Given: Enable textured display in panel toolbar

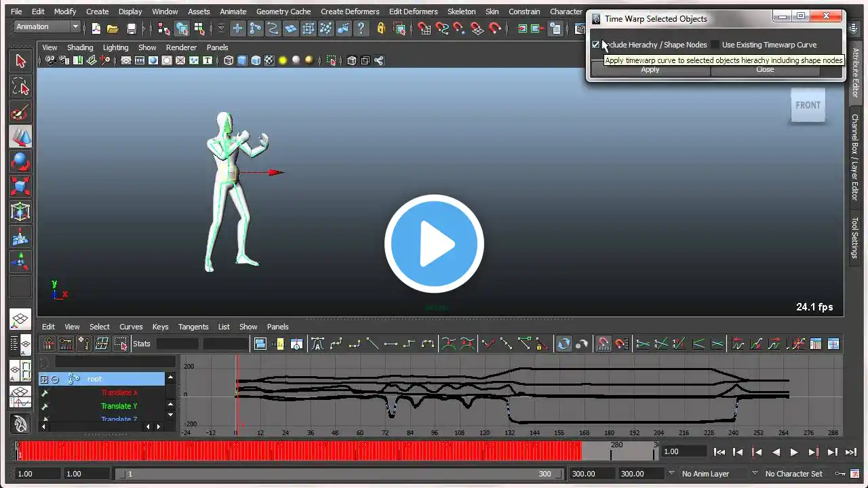Looking at the screenshot, I should coord(269,60).
